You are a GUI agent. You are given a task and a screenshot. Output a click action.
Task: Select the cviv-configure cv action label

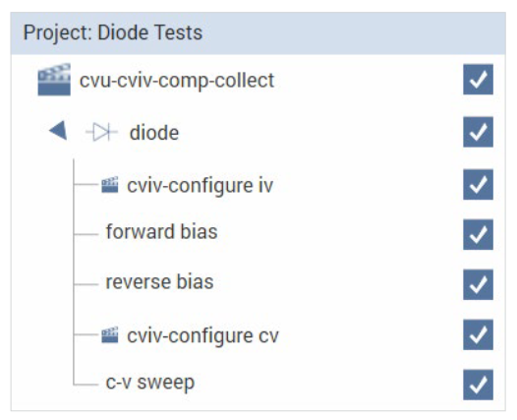[202, 335]
